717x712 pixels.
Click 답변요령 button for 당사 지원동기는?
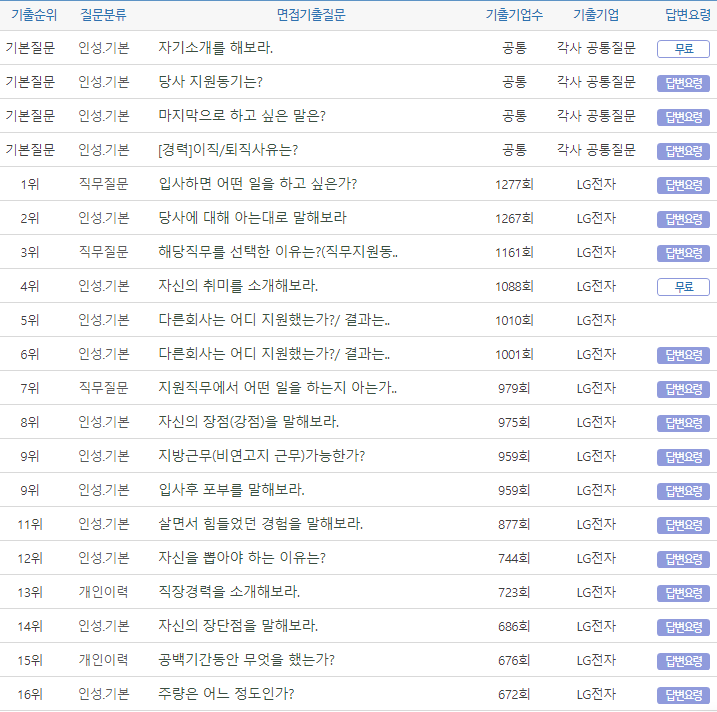683,83
